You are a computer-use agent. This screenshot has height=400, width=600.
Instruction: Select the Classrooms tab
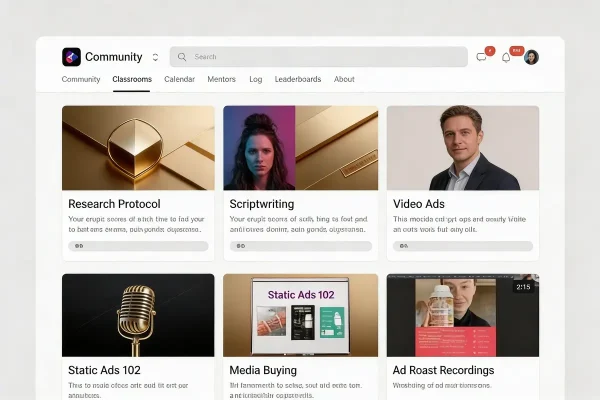pyautogui.click(x=132, y=79)
